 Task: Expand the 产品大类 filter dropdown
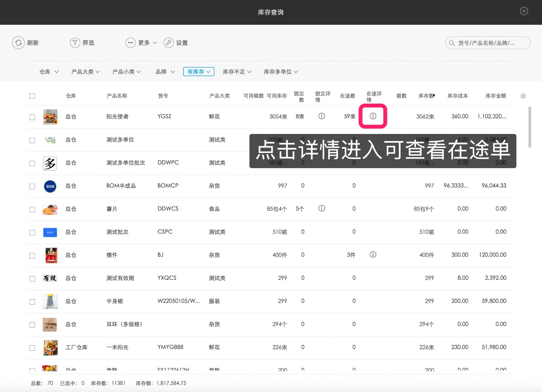click(85, 72)
